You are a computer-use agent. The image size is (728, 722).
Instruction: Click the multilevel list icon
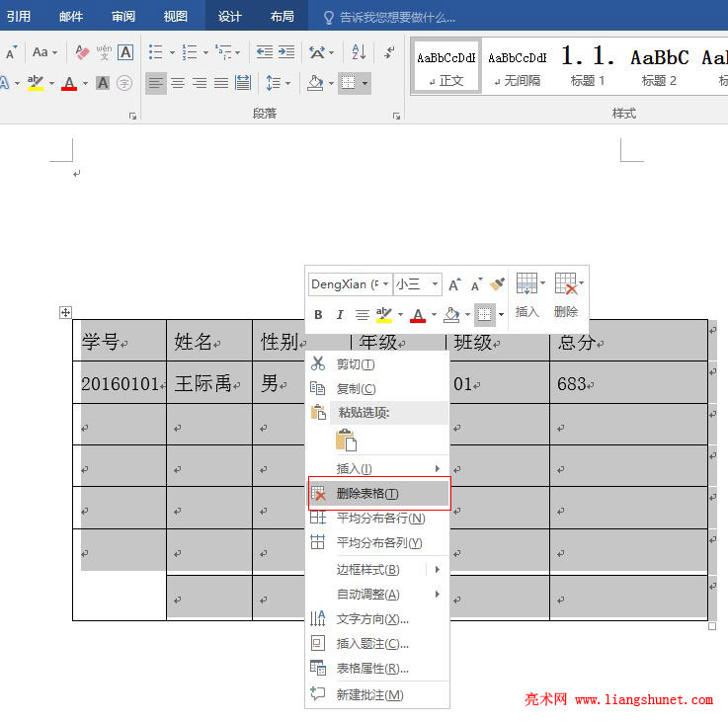[x=223, y=52]
